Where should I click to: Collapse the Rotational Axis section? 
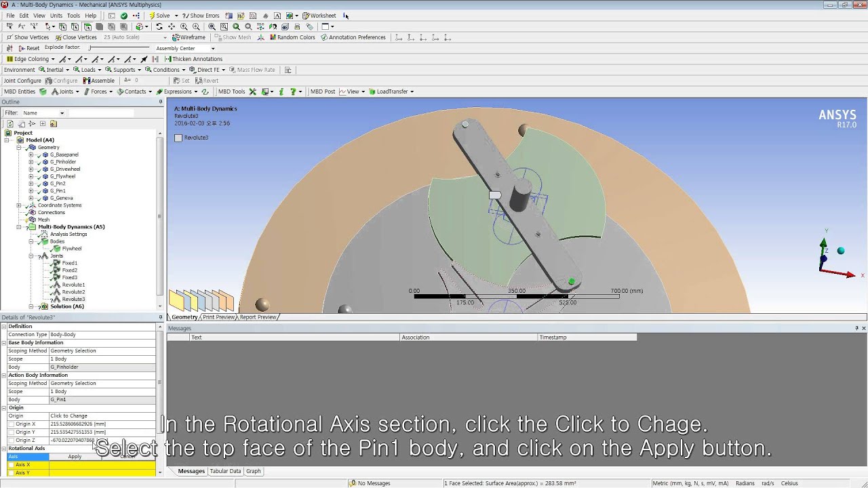3,449
